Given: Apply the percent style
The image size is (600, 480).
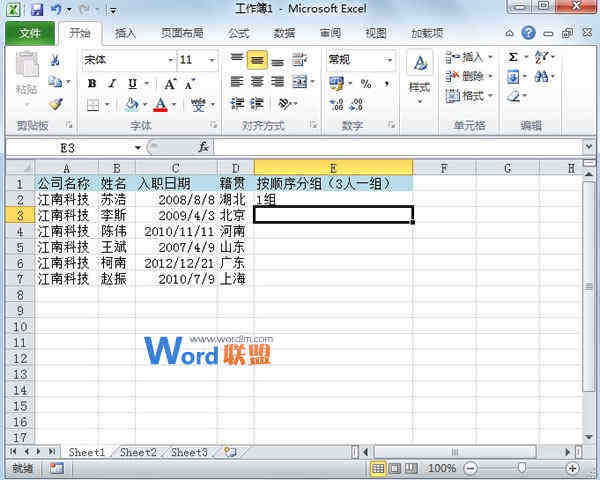Looking at the screenshot, I should [366, 84].
